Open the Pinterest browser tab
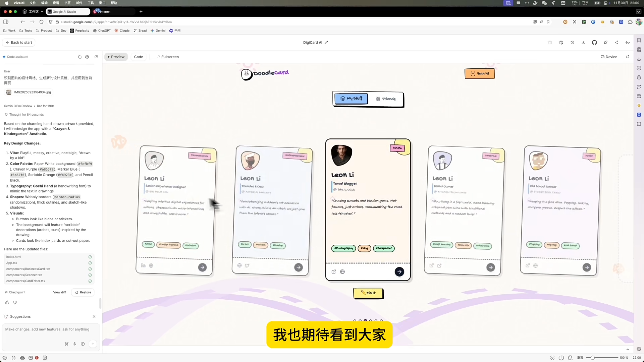 [104, 12]
